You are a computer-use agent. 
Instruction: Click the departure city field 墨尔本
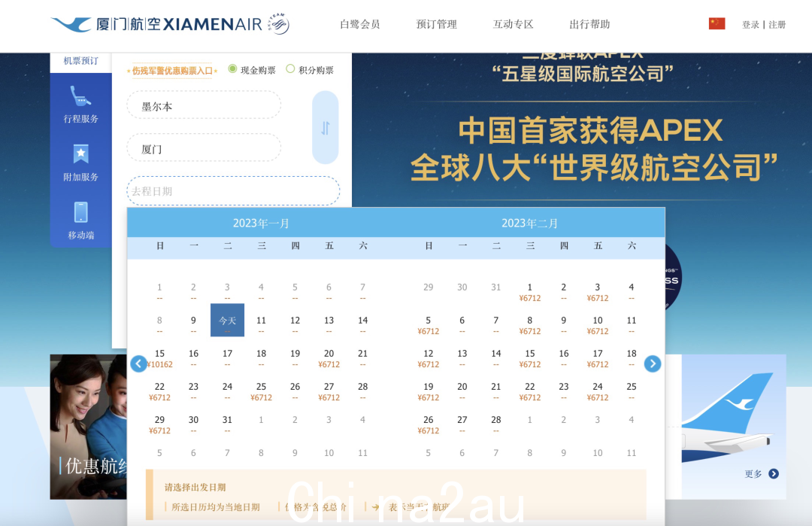pyautogui.click(x=204, y=106)
